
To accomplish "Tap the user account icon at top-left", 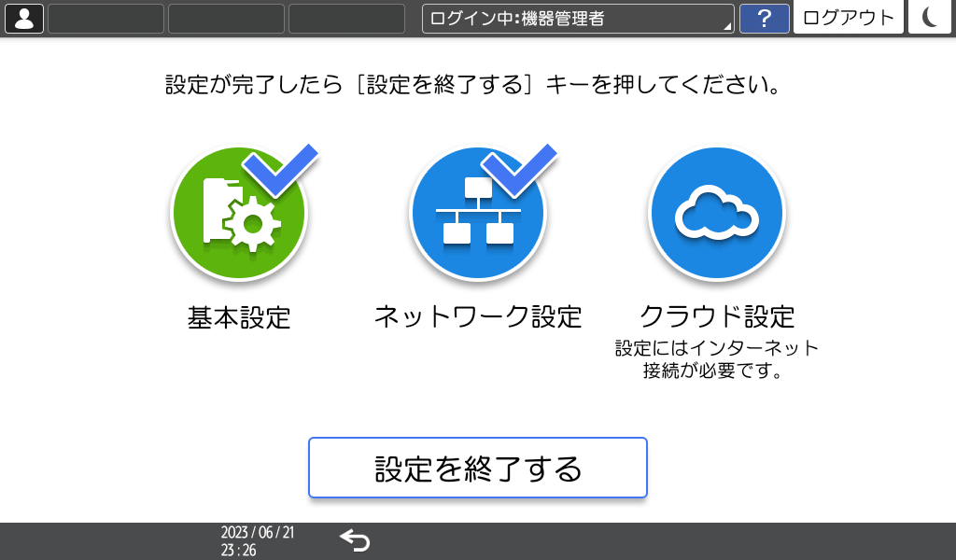I will (x=23, y=18).
